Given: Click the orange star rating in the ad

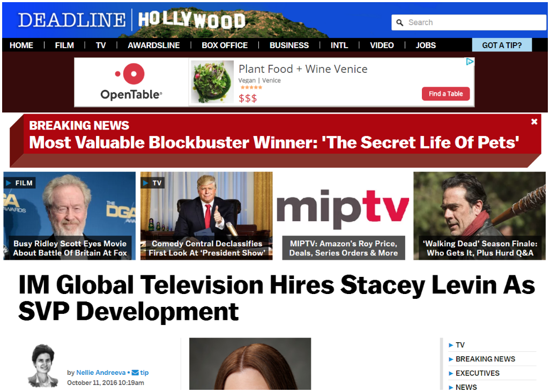Looking at the screenshot, I should pyautogui.click(x=251, y=87).
